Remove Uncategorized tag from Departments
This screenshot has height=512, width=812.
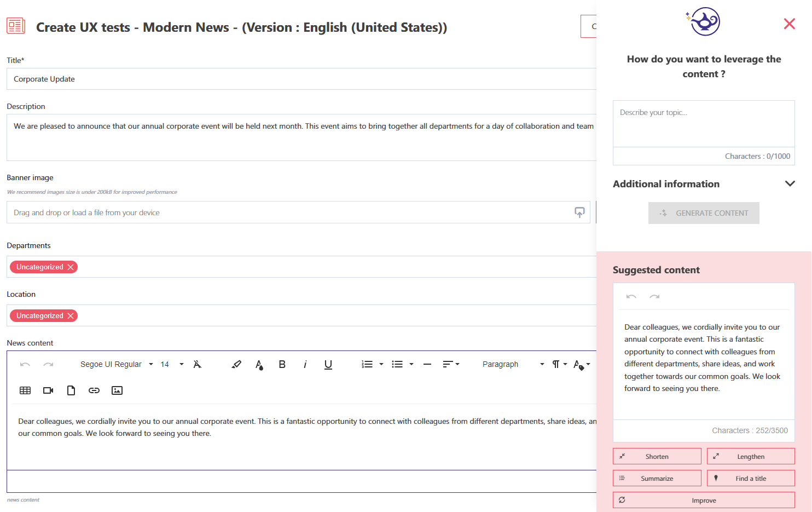tap(71, 267)
